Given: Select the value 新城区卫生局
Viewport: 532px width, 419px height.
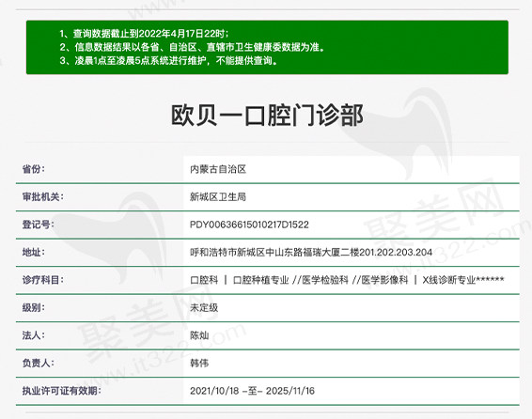Looking at the screenshot, I should [x=218, y=197].
